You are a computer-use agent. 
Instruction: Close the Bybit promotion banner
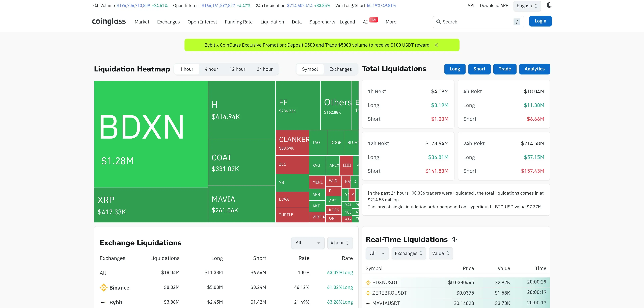click(436, 45)
